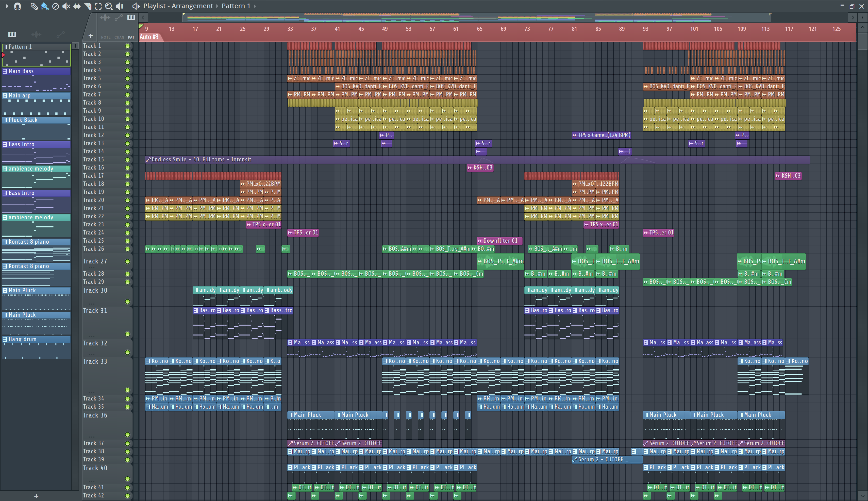Viewport: 868px width, 501px height.
Task: Select the Slice tool
Action: coord(88,6)
